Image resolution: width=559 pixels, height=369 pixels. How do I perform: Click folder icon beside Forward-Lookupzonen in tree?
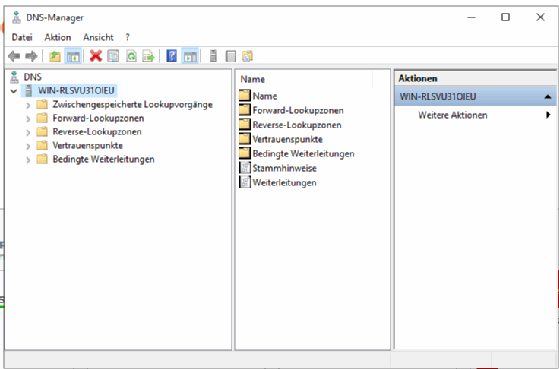42,118
